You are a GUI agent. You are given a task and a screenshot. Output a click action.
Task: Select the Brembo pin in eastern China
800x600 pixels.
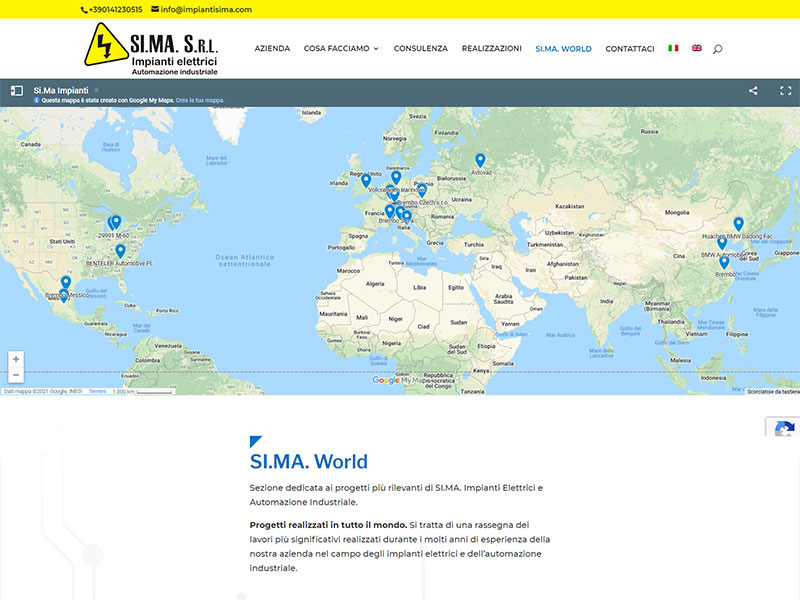724,263
